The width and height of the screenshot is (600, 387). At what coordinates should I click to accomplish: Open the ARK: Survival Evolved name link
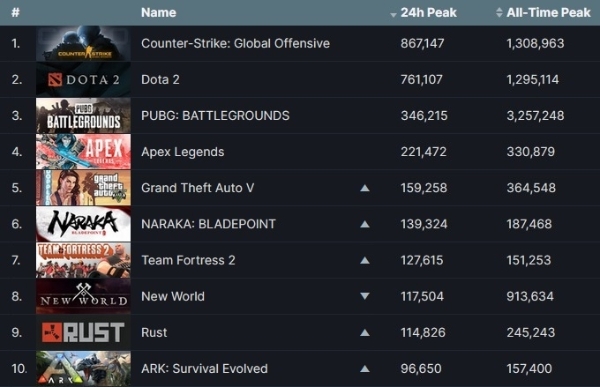pos(204,369)
